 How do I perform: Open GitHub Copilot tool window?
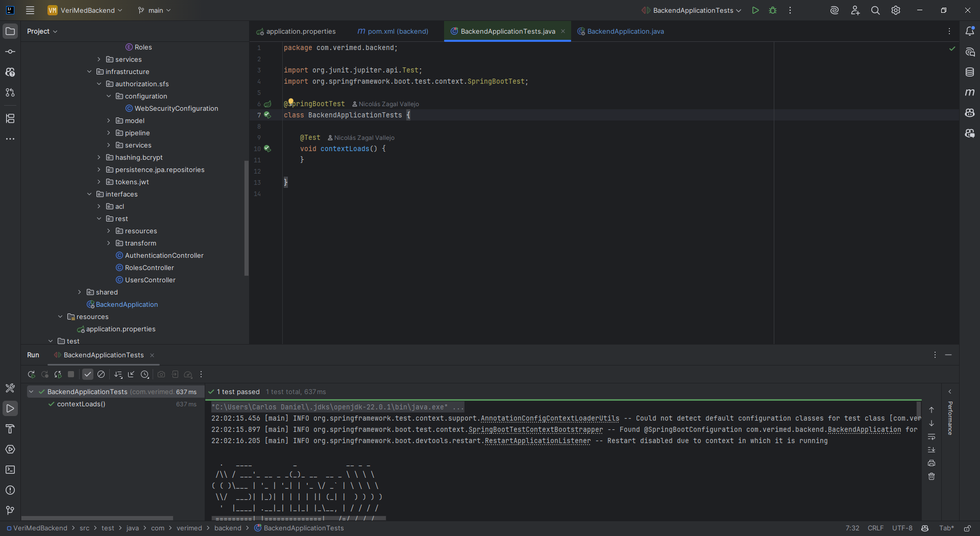click(x=970, y=113)
